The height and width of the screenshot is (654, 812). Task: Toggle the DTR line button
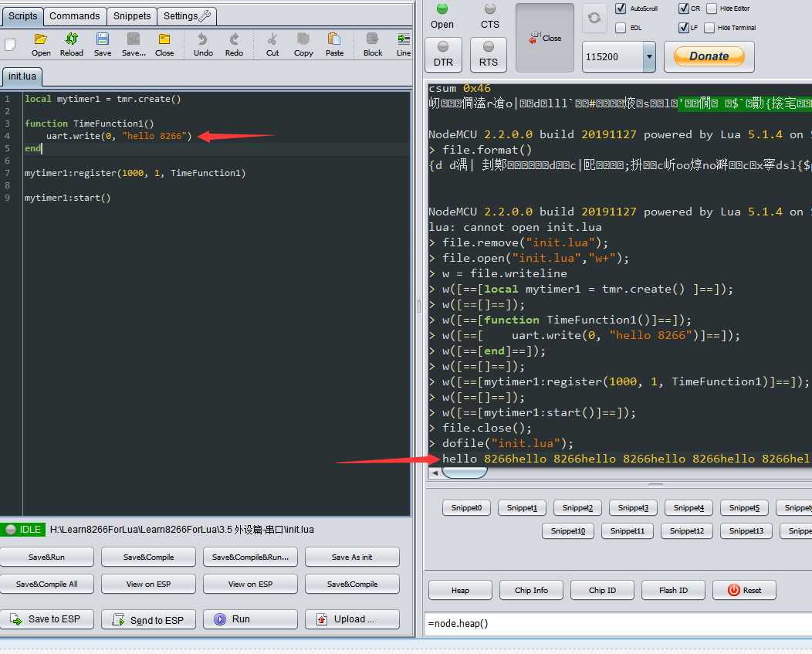coord(443,54)
